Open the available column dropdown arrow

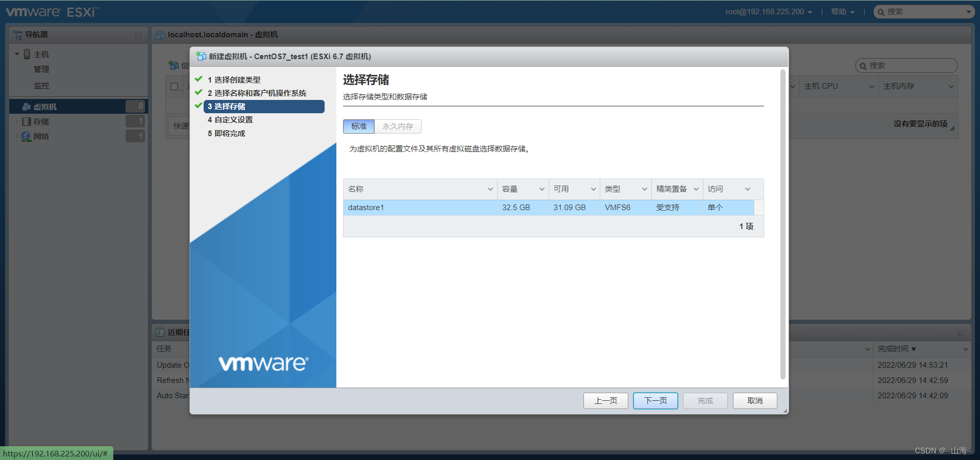594,189
